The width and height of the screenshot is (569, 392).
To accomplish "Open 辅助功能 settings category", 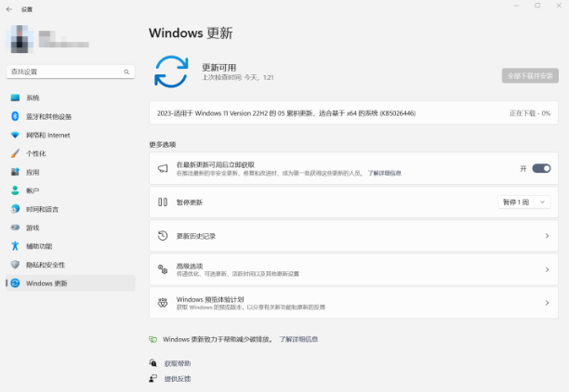I will [71, 246].
